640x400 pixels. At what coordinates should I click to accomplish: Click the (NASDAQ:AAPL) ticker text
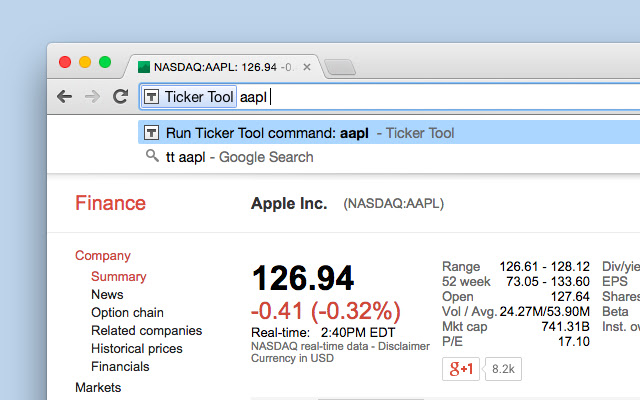click(393, 203)
